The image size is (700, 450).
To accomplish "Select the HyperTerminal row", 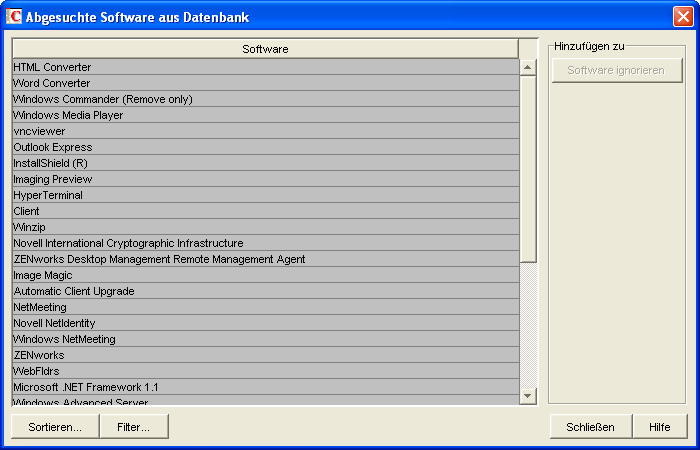I will point(266,196).
